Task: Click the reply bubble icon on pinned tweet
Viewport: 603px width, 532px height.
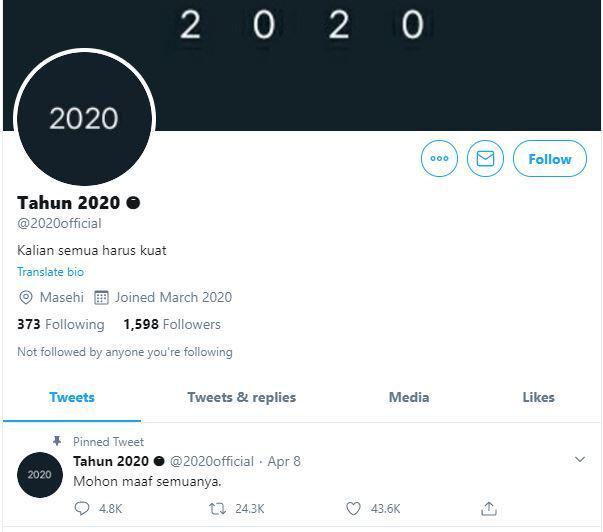Action: tap(82, 509)
